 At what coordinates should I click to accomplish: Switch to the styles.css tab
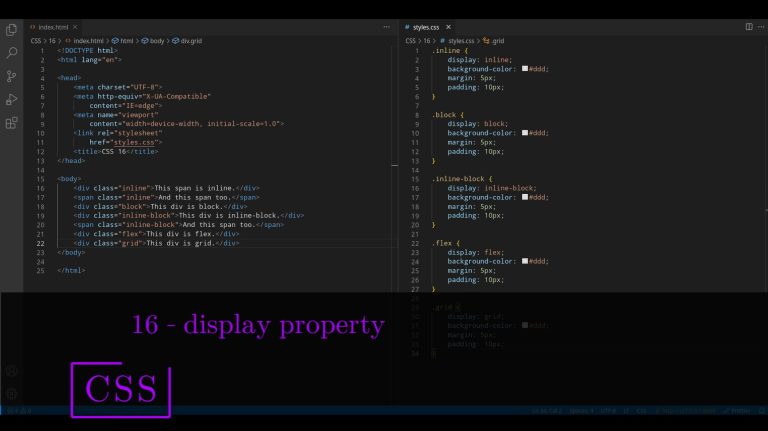(x=426, y=27)
